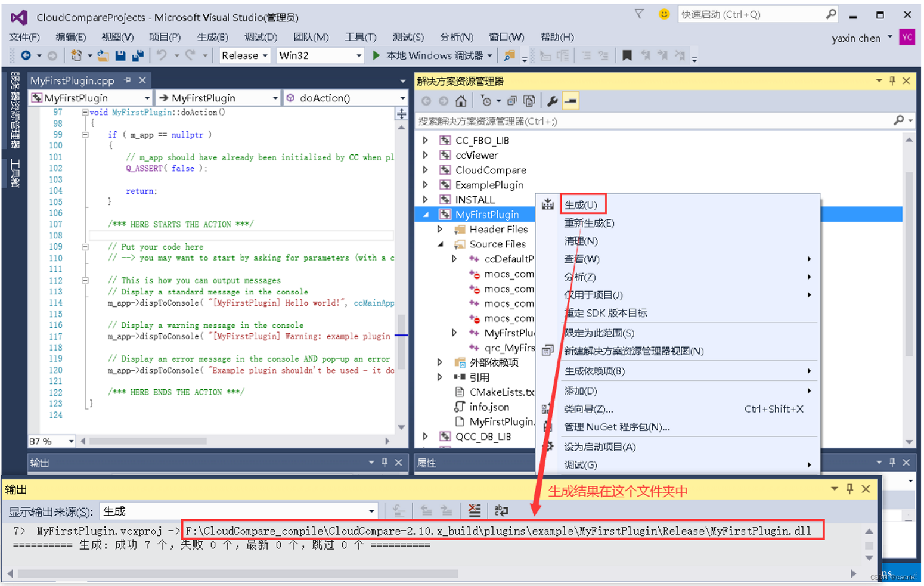Click the Navigate Backward toolbar arrow
924x586 pixels.
coord(26,55)
